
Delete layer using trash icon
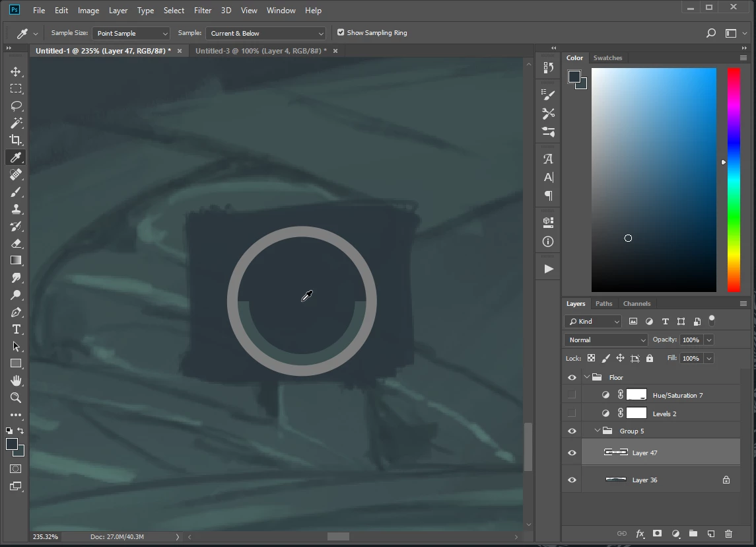point(728,534)
